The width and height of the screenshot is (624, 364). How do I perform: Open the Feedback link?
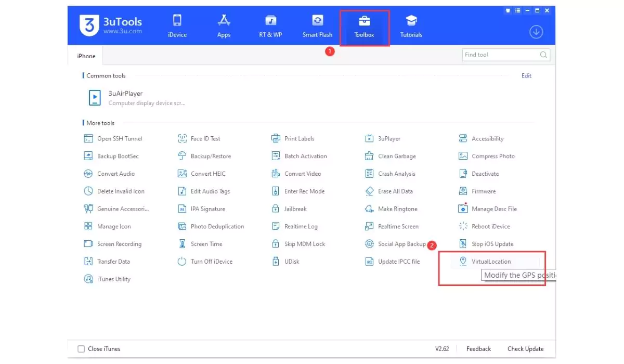tap(478, 349)
